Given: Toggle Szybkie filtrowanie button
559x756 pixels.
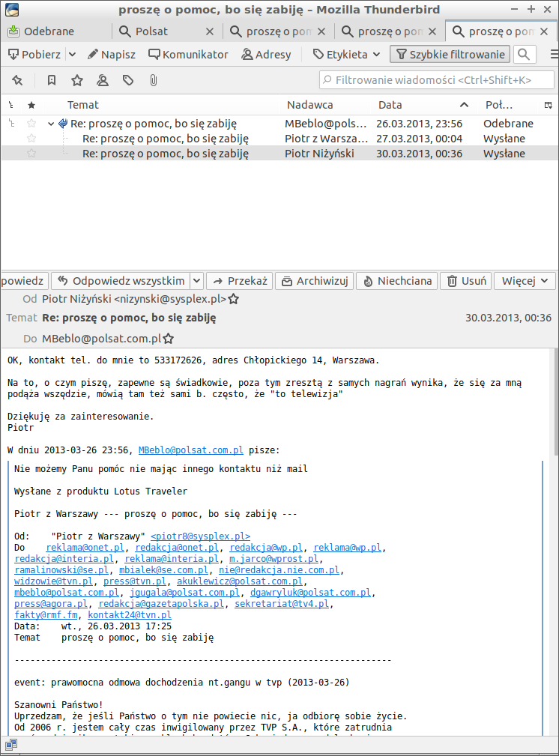Looking at the screenshot, I should (x=450, y=55).
